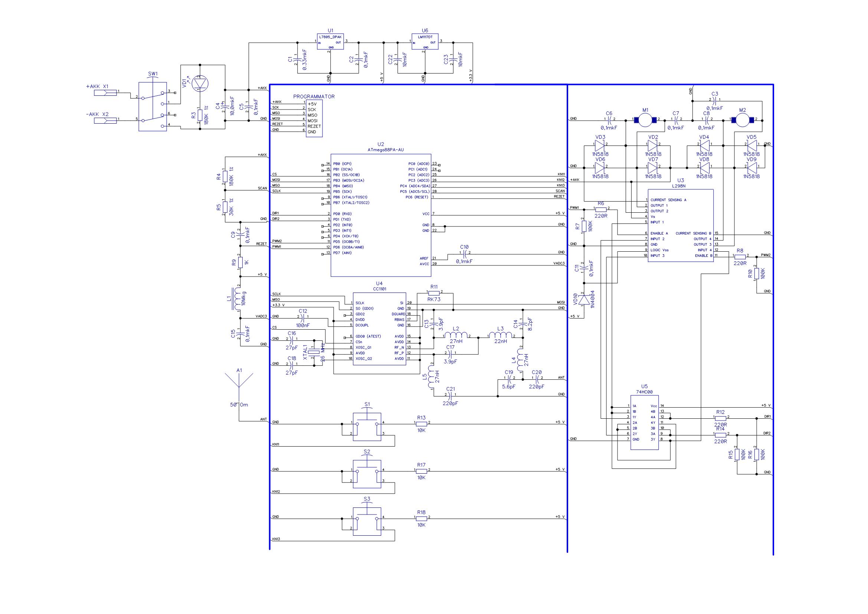Select the U1 L7805_DPAK regulator block

click(x=330, y=42)
